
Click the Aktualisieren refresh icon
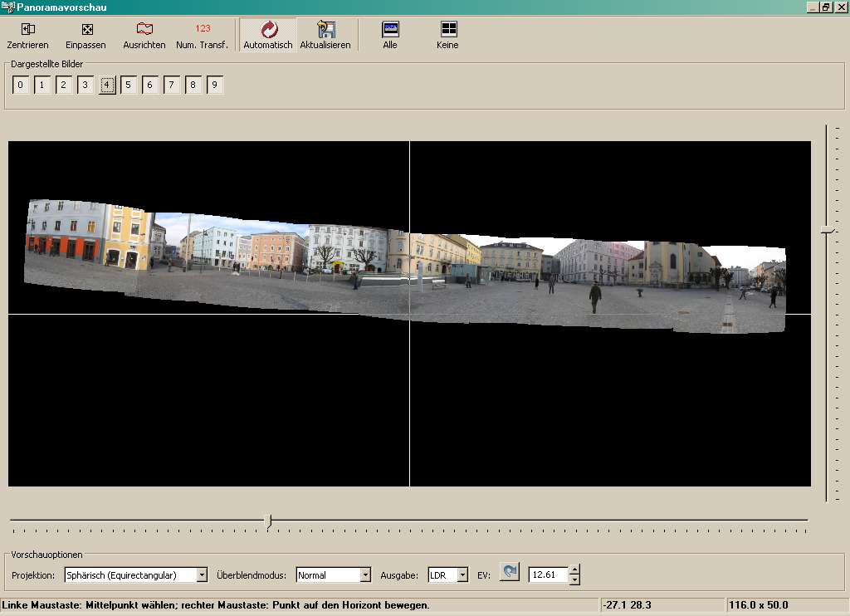click(x=325, y=31)
